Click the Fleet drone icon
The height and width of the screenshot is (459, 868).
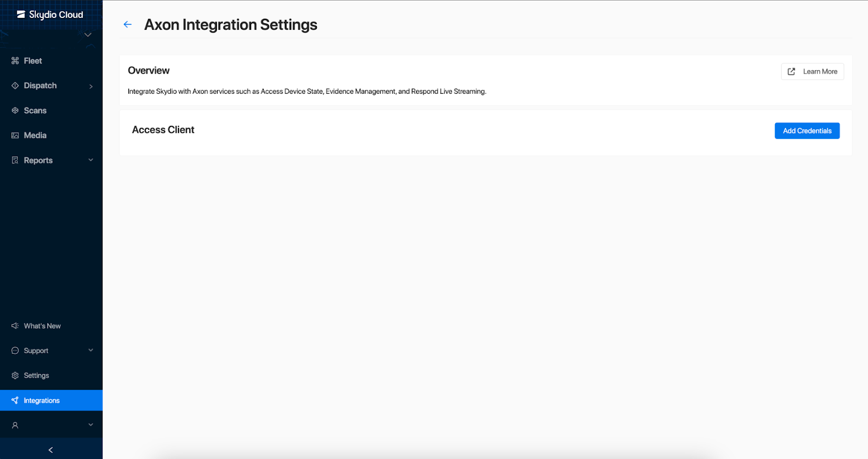tap(15, 61)
